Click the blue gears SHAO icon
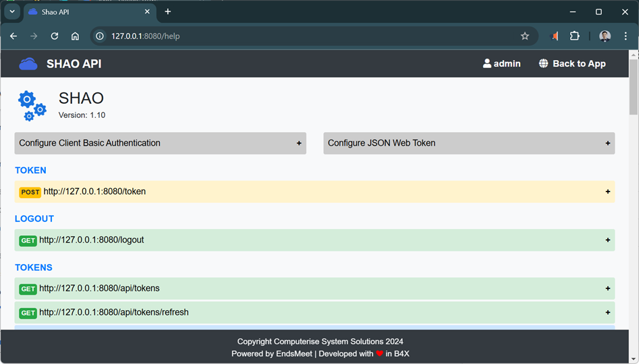 click(x=32, y=106)
